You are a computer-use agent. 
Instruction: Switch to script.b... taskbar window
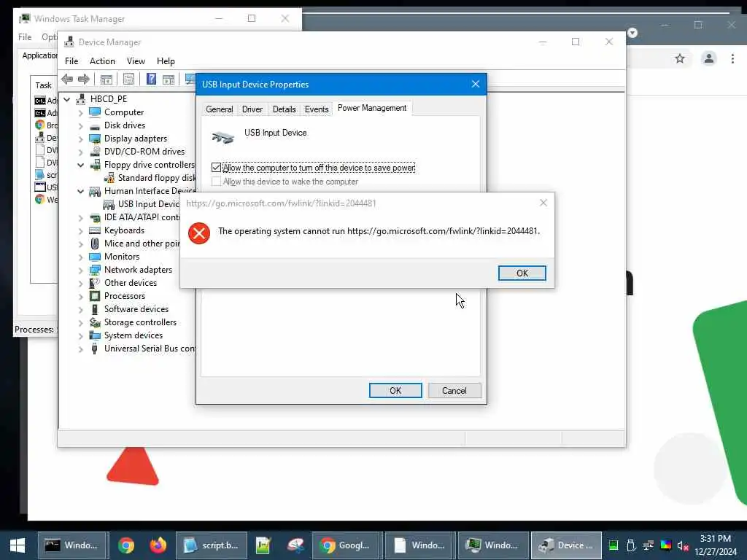tap(211, 545)
